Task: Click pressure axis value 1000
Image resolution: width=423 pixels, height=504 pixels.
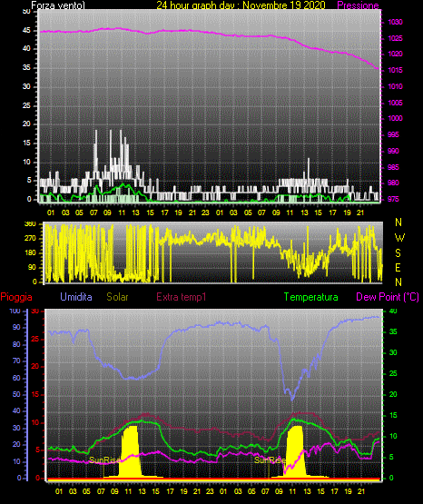Action: tap(395, 118)
